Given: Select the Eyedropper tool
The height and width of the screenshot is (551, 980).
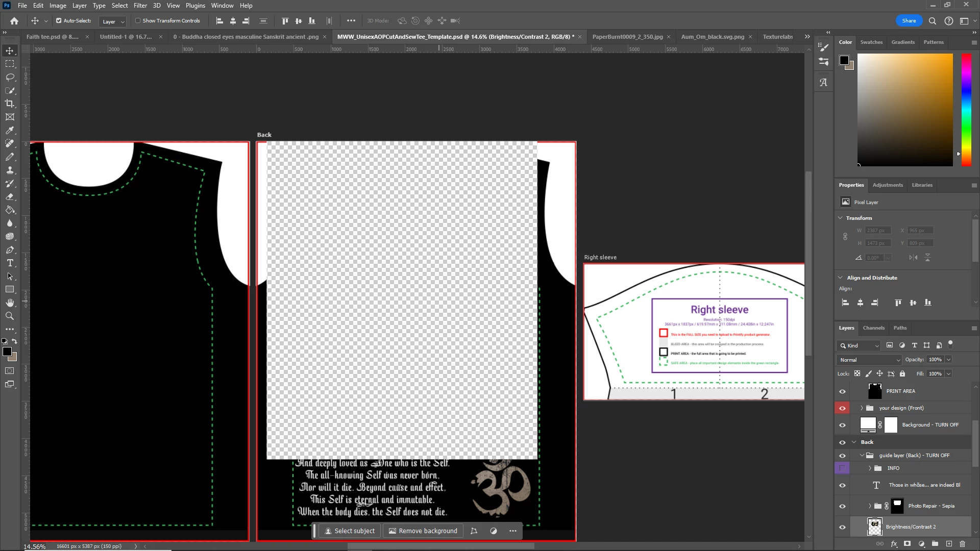Looking at the screenshot, I should (x=10, y=131).
